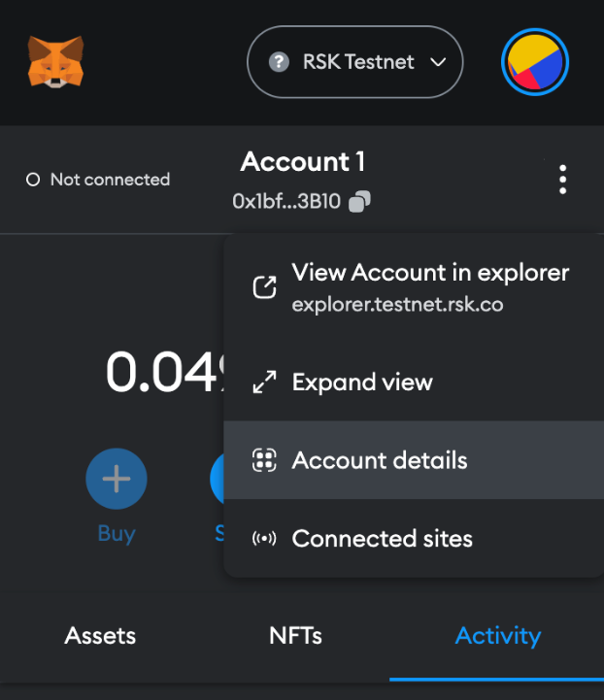Screen dimensions: 604x700
Task: Choose Expand view from the menu
Action: point(362,382)
